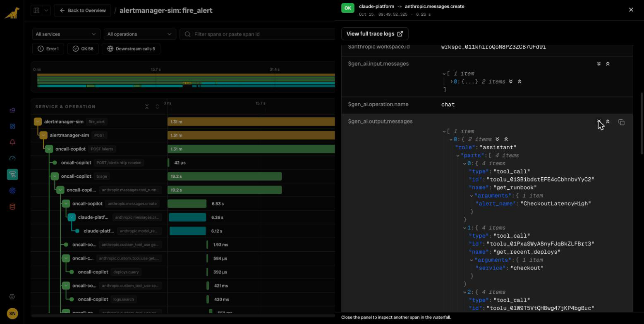644x324 pixels.
Task: Open the settings gear in sidebar
Action: (12, 297)
